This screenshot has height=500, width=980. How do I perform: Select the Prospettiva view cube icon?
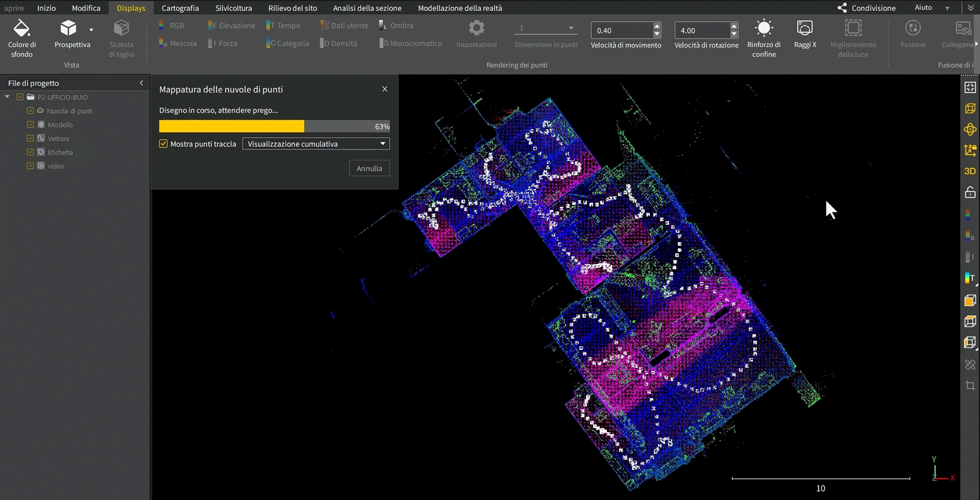68,28
